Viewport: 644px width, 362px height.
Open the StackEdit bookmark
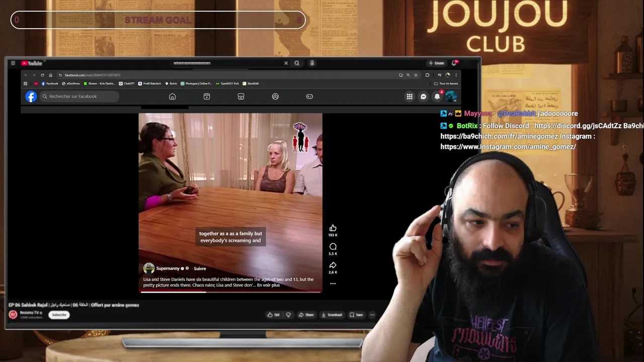[251, 83]
